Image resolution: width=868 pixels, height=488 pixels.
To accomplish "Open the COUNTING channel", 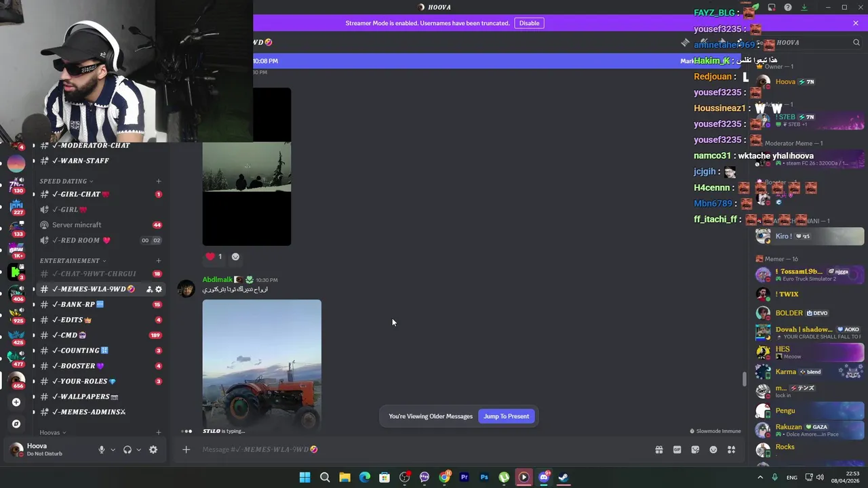I will pos(100,350).
